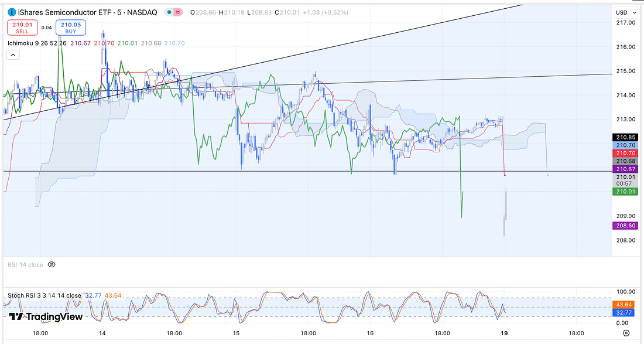644x344 pixels.
Task: Click the High value 210.18
Action: tap(234, 12)
